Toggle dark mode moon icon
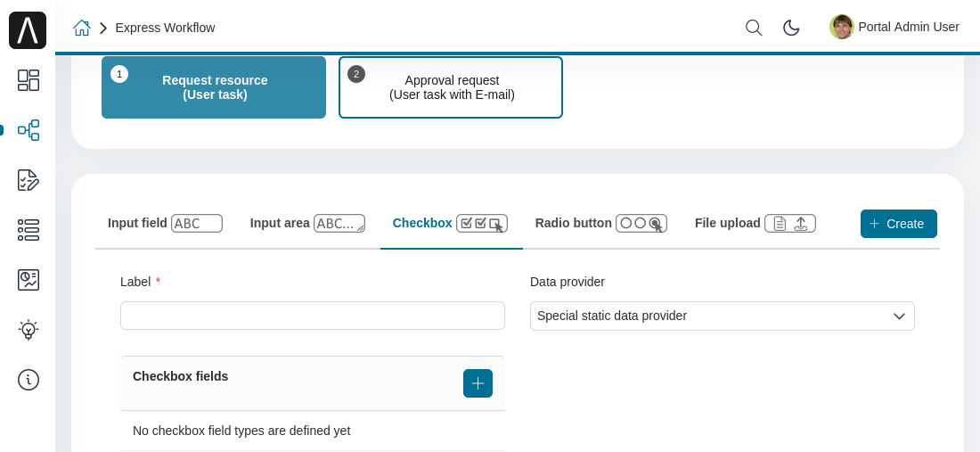The height and width of the screenshot is (452, 980). tap(791, 28)
